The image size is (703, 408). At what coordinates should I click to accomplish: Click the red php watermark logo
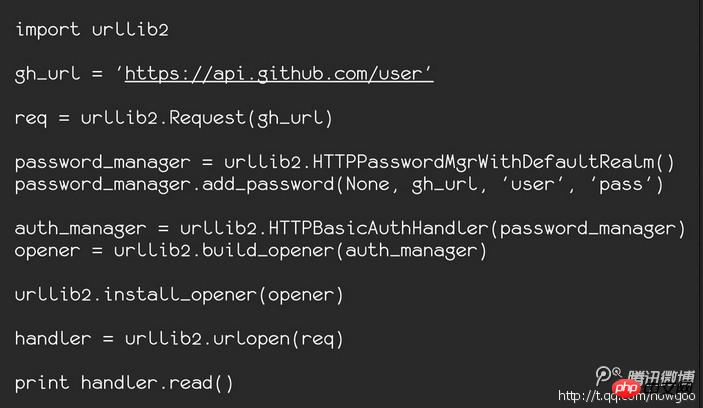[x=626, y=388]
